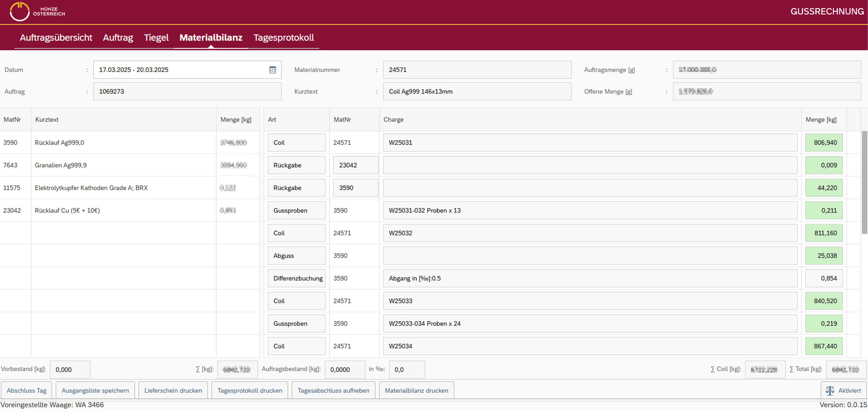Switch to the Auftrag tab
This screenshot has height=411, width=868.
118,37
